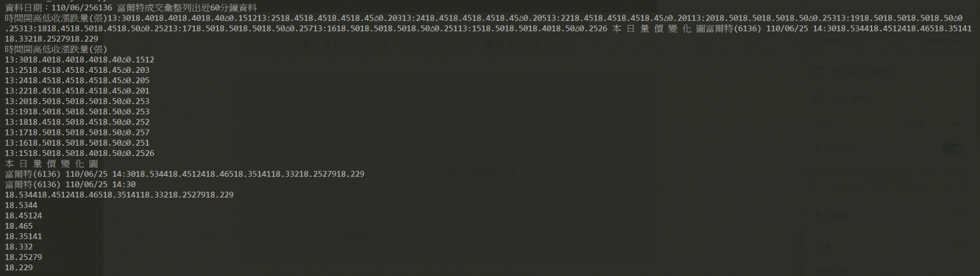Flip the toggle switch in the dimmed side panel
This screenshot has height=276, width=980.
click(952, 149)
